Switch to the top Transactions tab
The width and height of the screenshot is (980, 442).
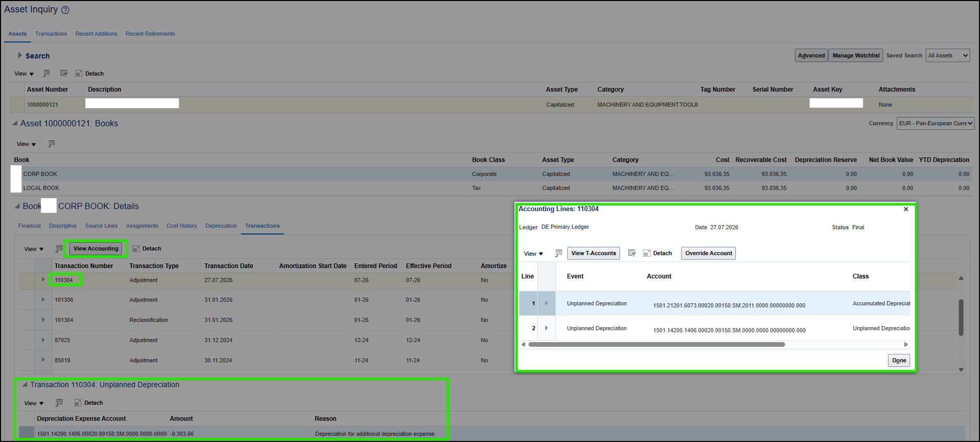point(51,34)
